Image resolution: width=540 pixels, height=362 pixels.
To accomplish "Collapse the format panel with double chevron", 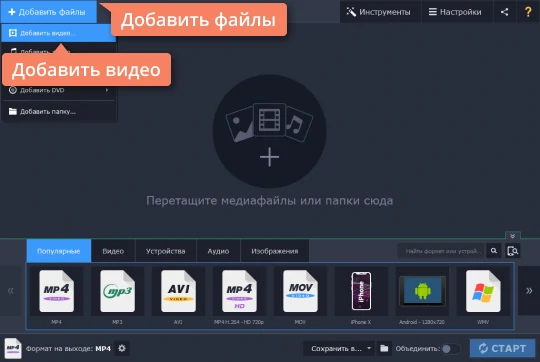I will 512,236.
